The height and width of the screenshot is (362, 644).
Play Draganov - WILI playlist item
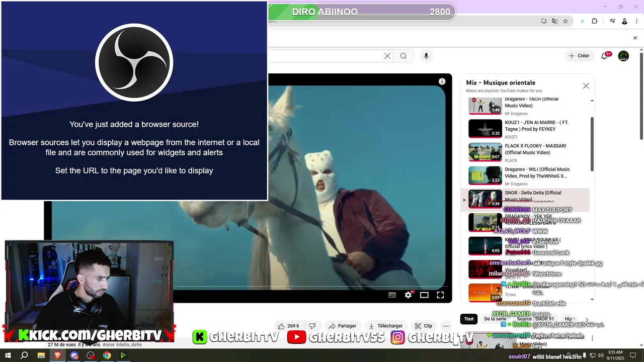click(x=525, y=176)
